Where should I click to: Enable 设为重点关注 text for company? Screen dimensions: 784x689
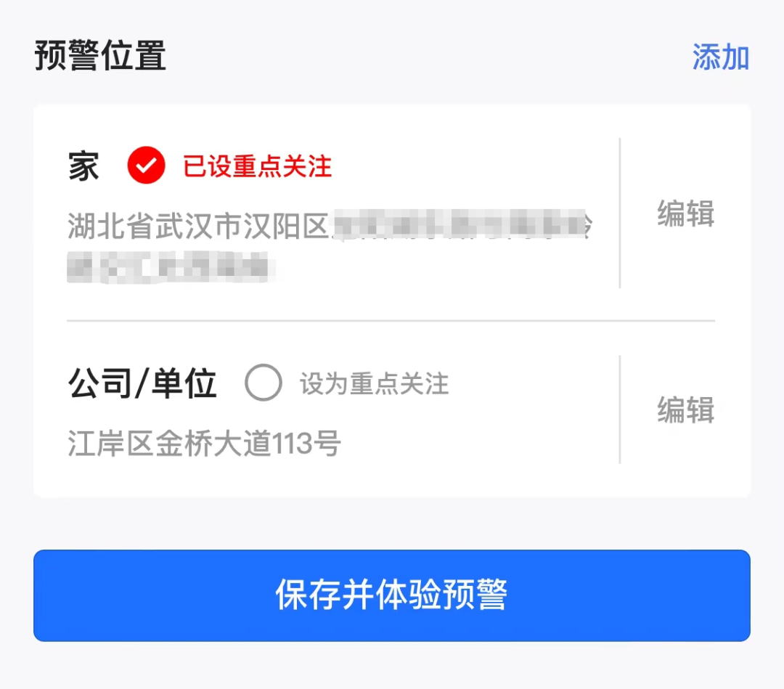(374, 383)
